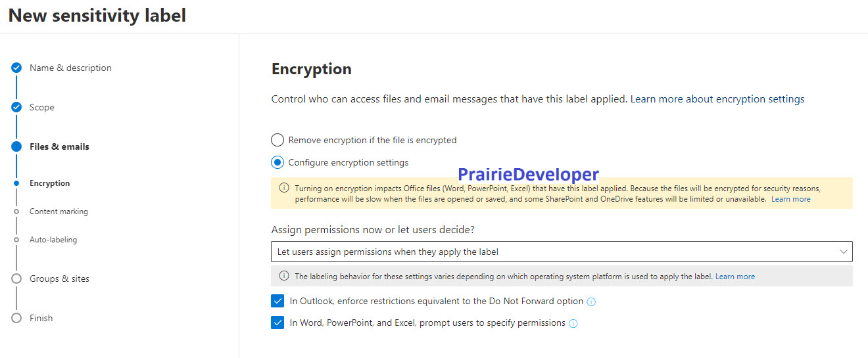
Task: Open the assign permissions dropdown
Action: [x=562, y=252]
